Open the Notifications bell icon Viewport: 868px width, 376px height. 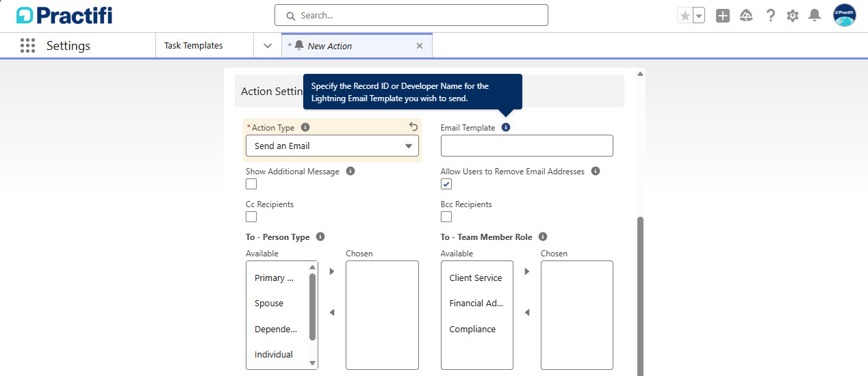click(815, 16)
